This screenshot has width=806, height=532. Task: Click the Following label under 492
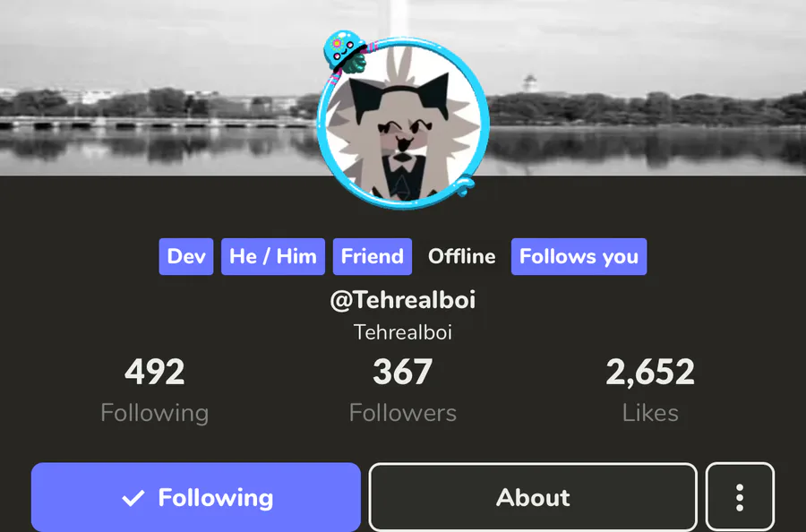click(x=155, y=413)
